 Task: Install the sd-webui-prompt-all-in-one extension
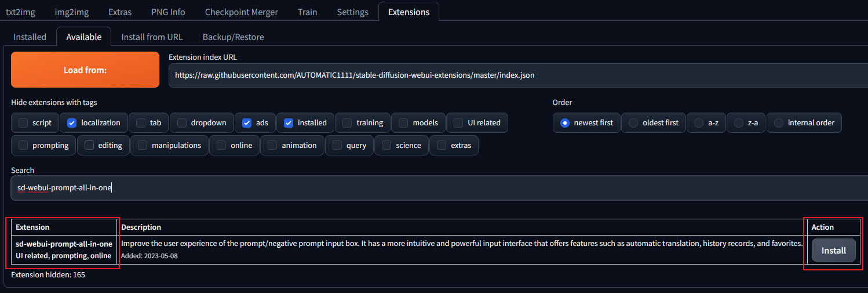pyautogui.click(x=833, y=250)
